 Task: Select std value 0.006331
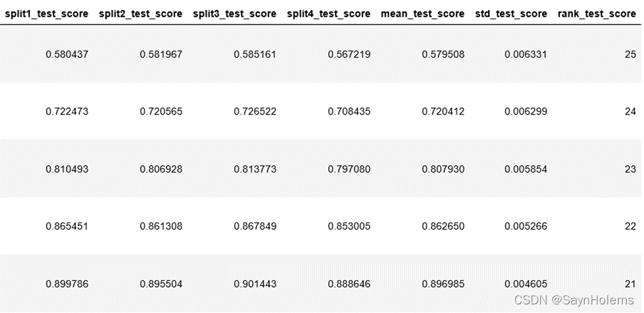click(525, 54)
